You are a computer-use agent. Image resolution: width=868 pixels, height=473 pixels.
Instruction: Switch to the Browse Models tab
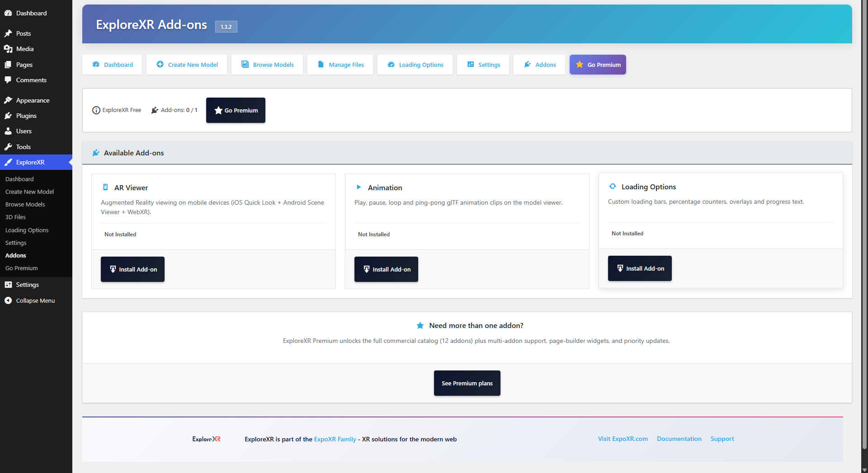click(267, 65)
